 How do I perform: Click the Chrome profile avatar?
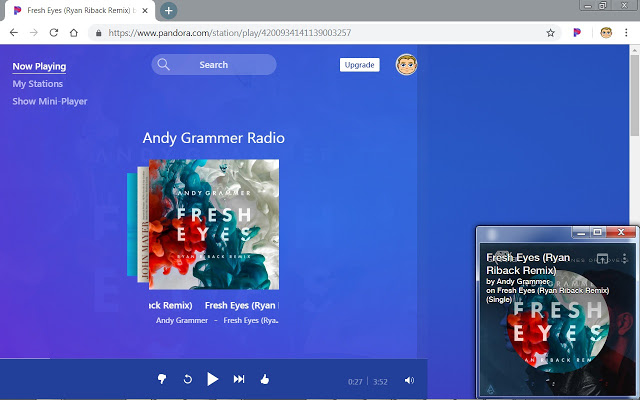pyautogui.click(x=606, y=33)
